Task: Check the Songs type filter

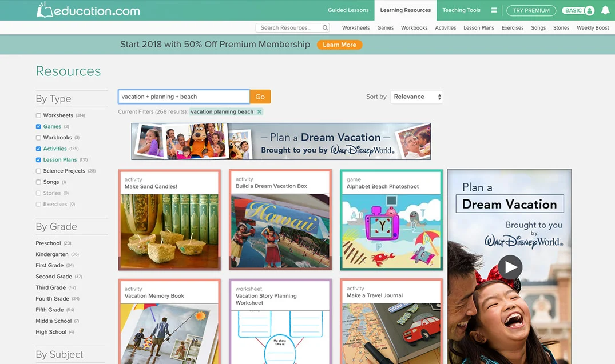Action: point(38,182)
